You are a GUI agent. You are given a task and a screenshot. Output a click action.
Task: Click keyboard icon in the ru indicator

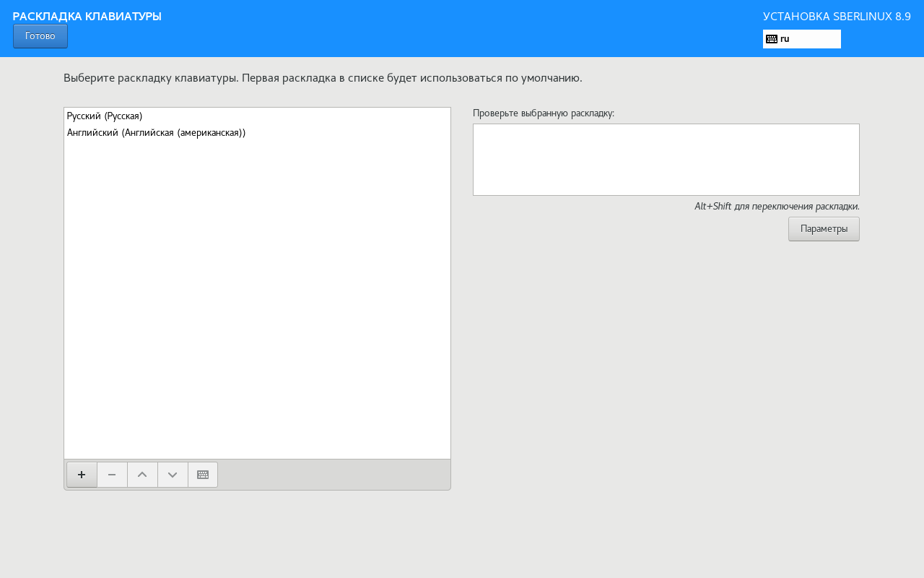click(x=772, y=39)
